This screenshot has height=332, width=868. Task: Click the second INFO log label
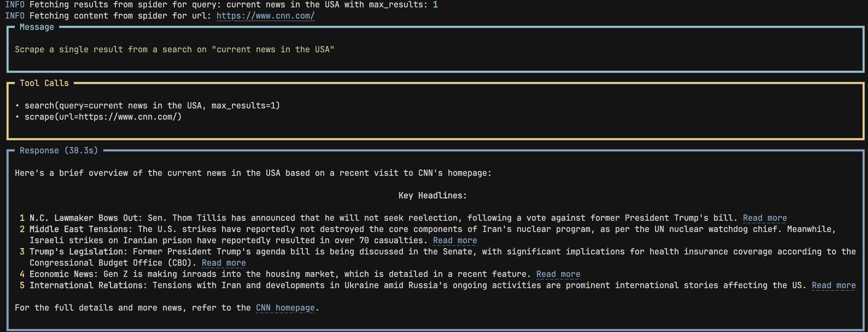[15, 16]
